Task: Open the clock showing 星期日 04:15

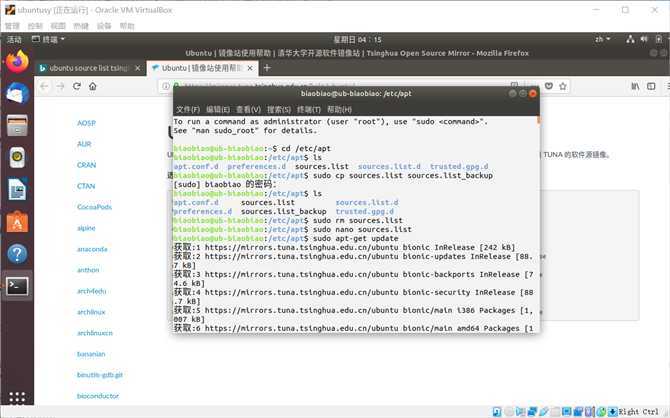Action: pos(357,39)
